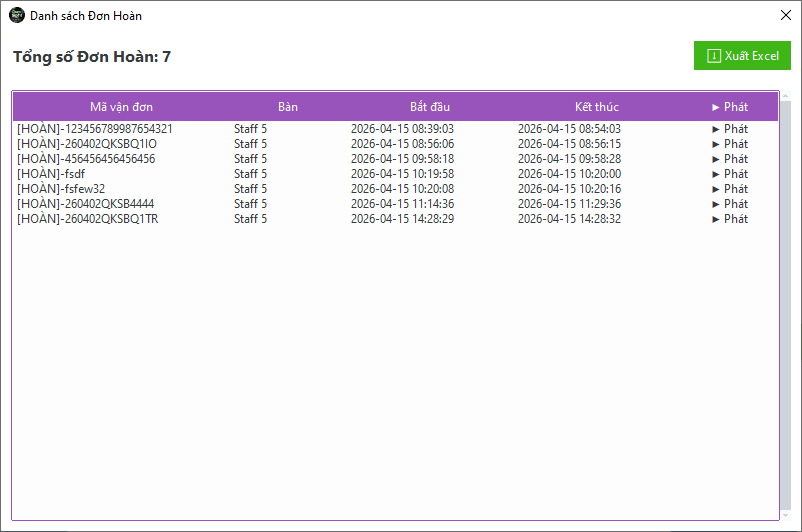The image size is (802, 532).
Task: Click the Phát column header
Action: (x=730, y=107)
